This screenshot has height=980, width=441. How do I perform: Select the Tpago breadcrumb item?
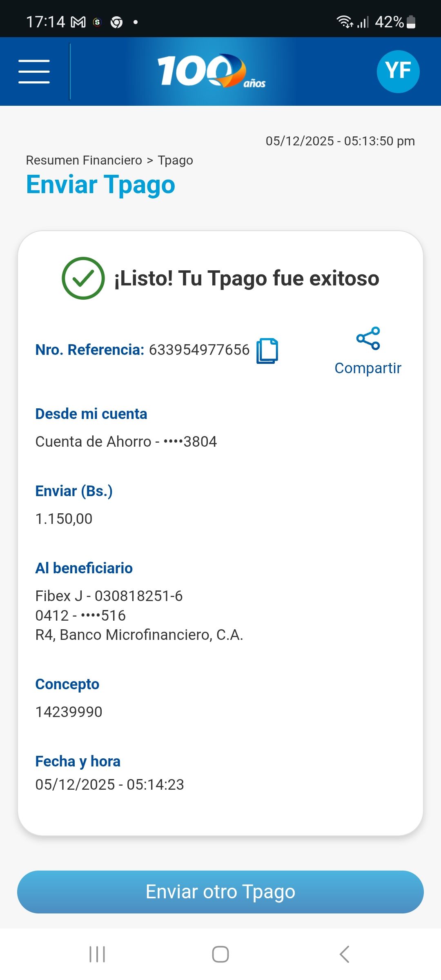point(175,160)
